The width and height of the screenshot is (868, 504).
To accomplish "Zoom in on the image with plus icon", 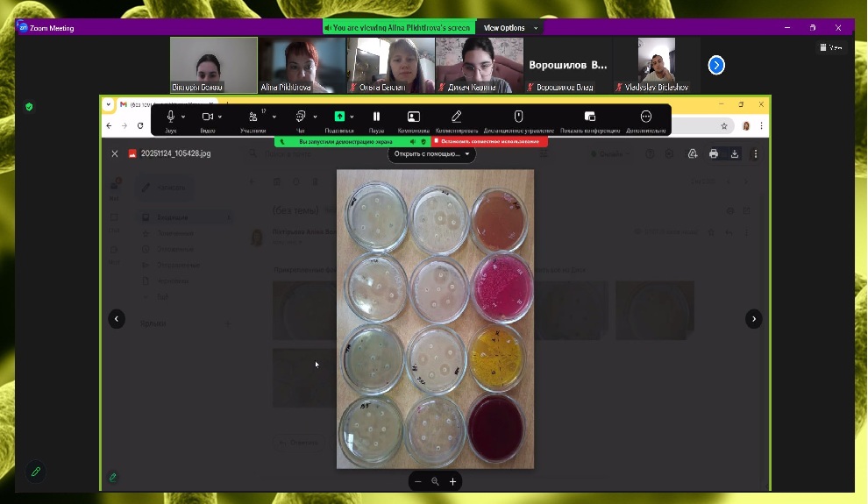I will point(452,481).
